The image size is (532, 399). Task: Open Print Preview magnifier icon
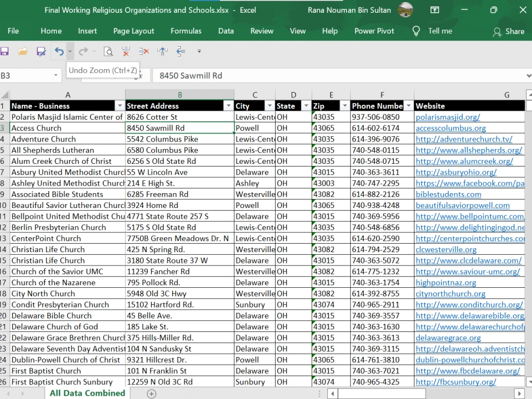click(108, 51)
